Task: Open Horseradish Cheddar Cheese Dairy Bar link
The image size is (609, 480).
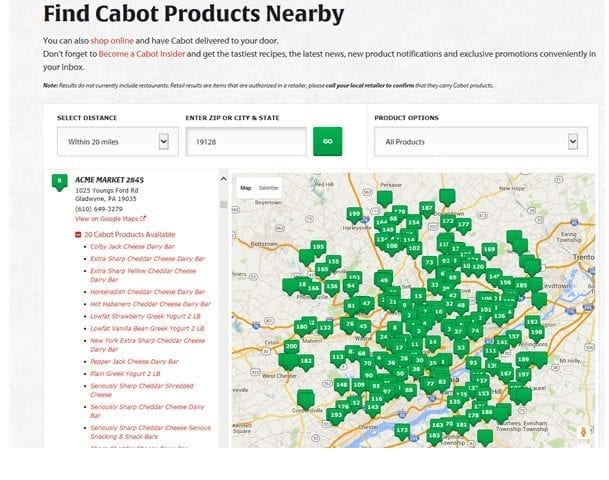Action: tap(148, 292)
